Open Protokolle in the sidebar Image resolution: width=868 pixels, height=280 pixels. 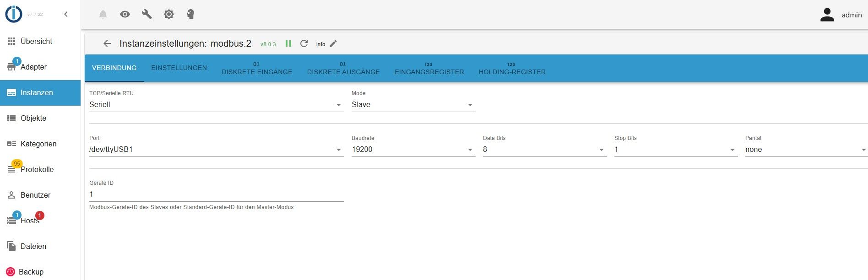40,169
